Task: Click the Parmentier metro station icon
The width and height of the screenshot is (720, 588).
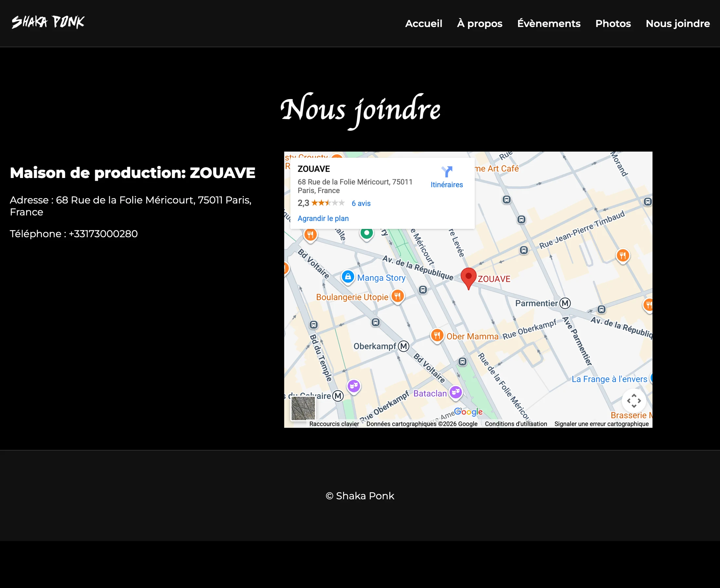Action: (x=565, y=303)
